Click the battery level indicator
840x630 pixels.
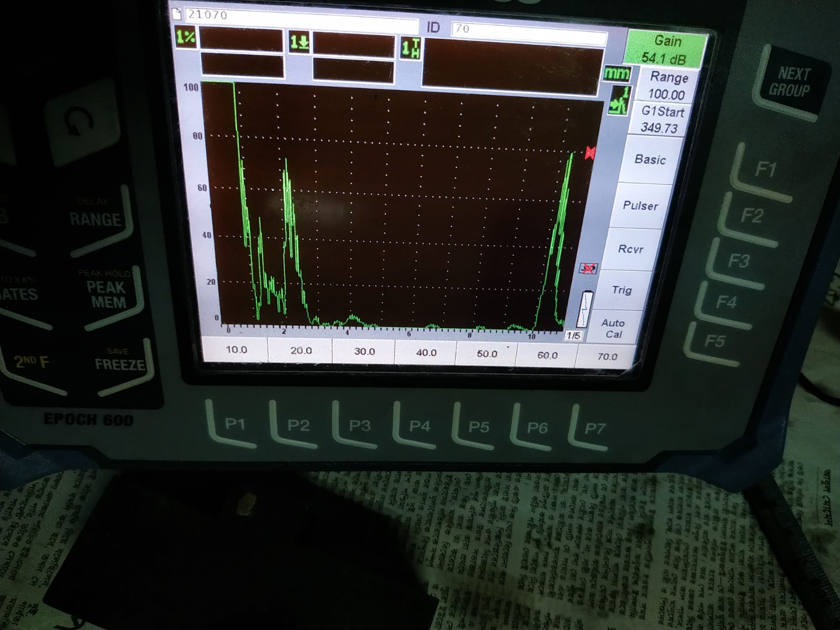click(x=585, y=309)
